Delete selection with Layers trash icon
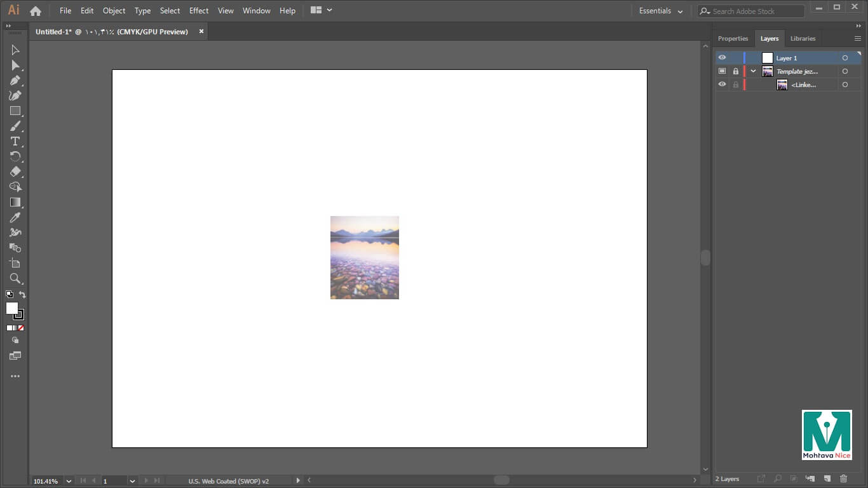This screenshot has width=868, height=488. pyautogui.click(x=843, y=478)
